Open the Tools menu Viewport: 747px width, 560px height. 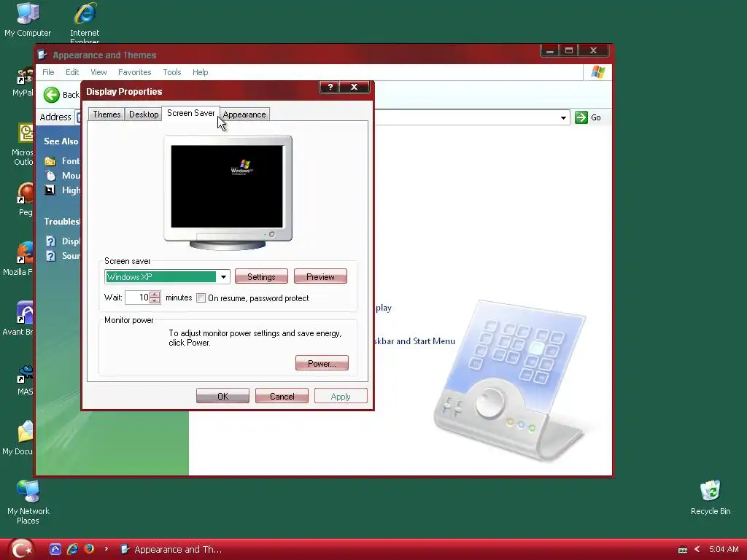coord(172,72)
